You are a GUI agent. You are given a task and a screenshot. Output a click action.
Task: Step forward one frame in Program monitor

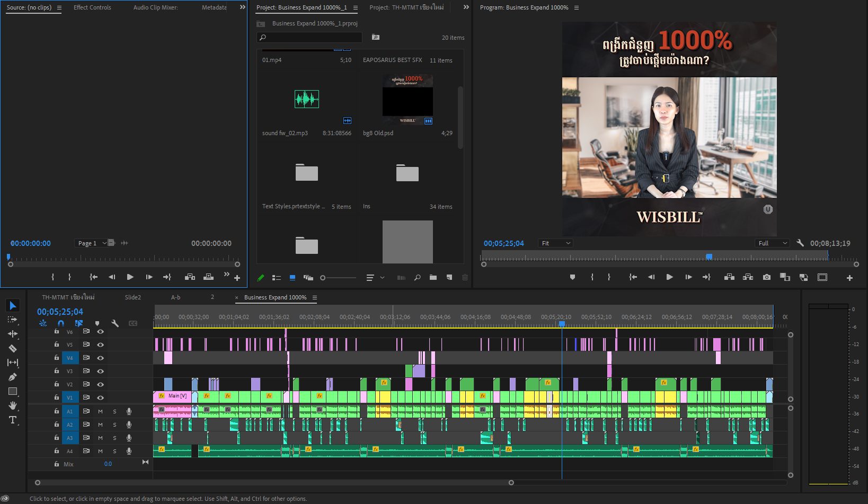pyautogui.click(x=688, y=277)
